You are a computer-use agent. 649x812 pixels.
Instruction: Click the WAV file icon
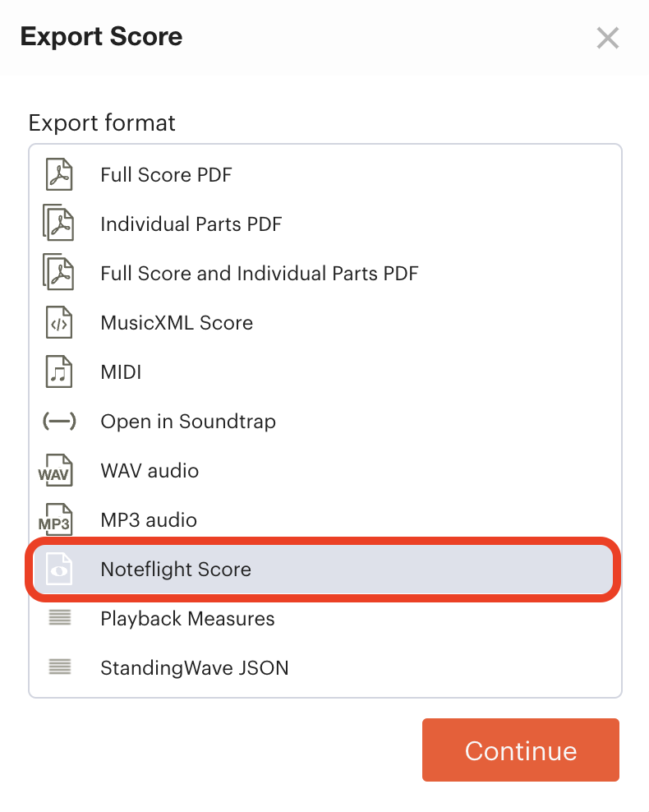pos(55,470)
